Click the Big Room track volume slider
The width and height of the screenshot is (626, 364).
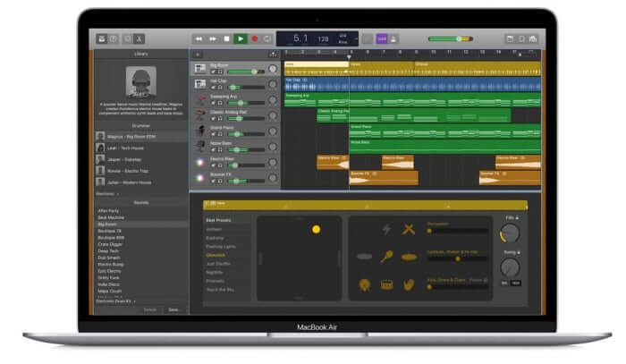click(246, 72)
